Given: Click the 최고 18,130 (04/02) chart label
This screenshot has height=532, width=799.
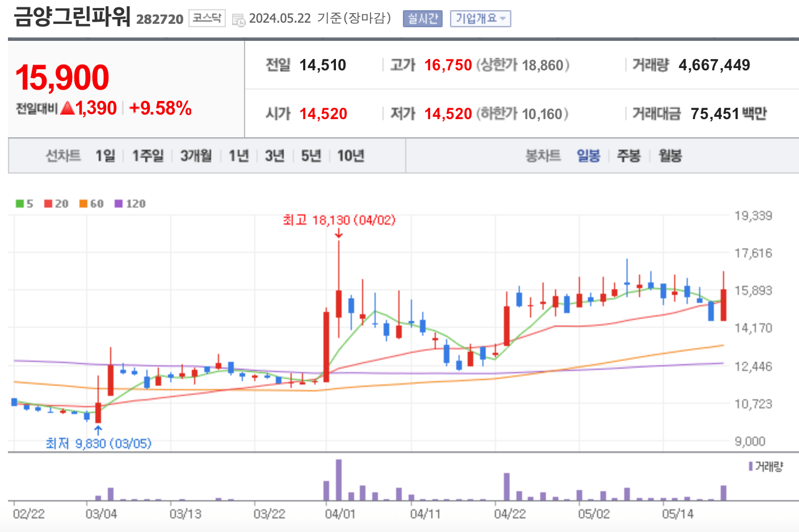Looking at the screenshot, I should click(x=339, y=220).
